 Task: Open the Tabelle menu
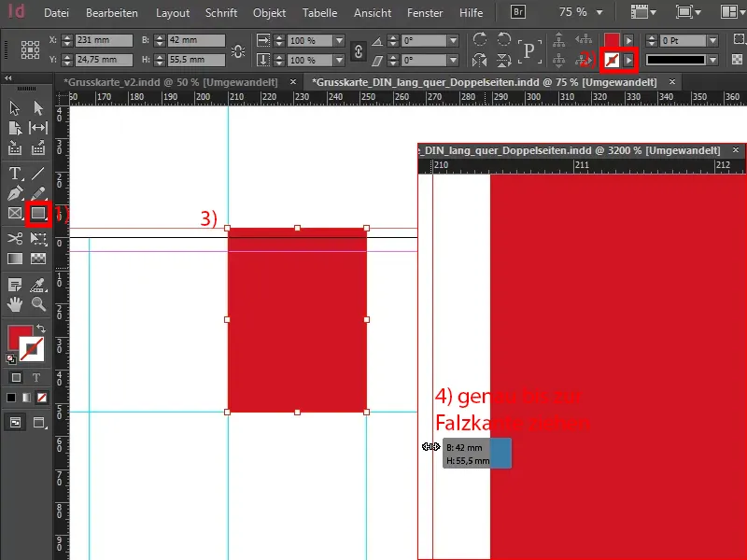click(x=319, y=13)
